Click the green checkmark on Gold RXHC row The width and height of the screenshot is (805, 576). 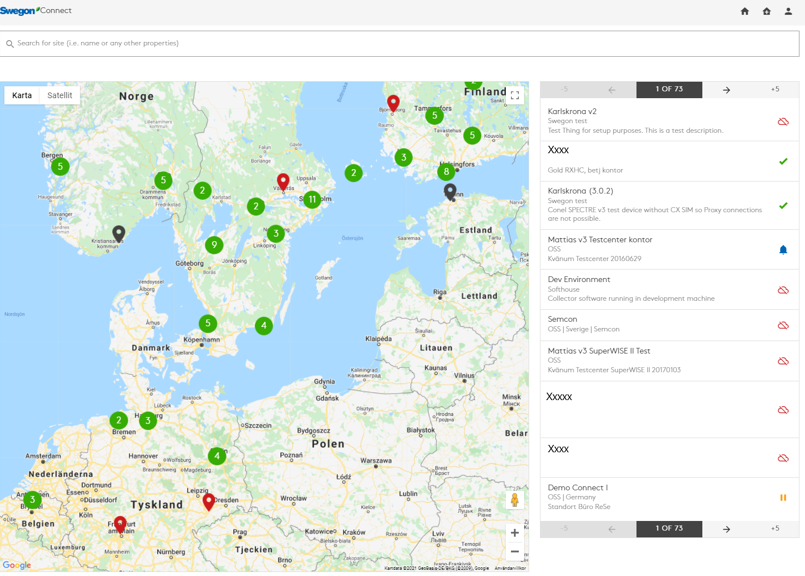tap(783, 161)
